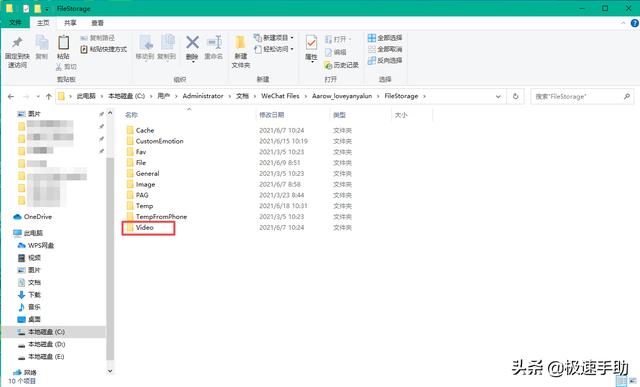The width and height of the screenshot is (640, 387).
Task: Switch to the Share (共享) ribbon tab
Action: (x=70, y=23)
